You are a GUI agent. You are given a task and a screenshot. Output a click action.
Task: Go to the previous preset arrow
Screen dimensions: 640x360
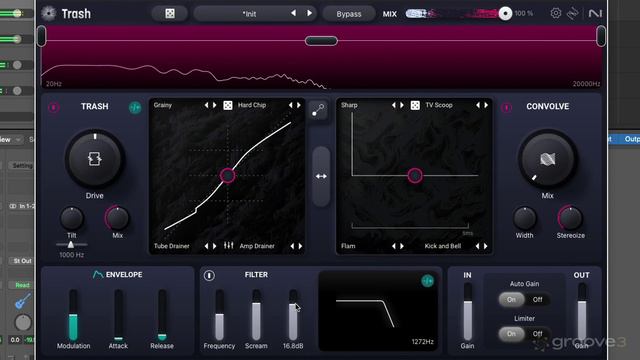(293, 13)
